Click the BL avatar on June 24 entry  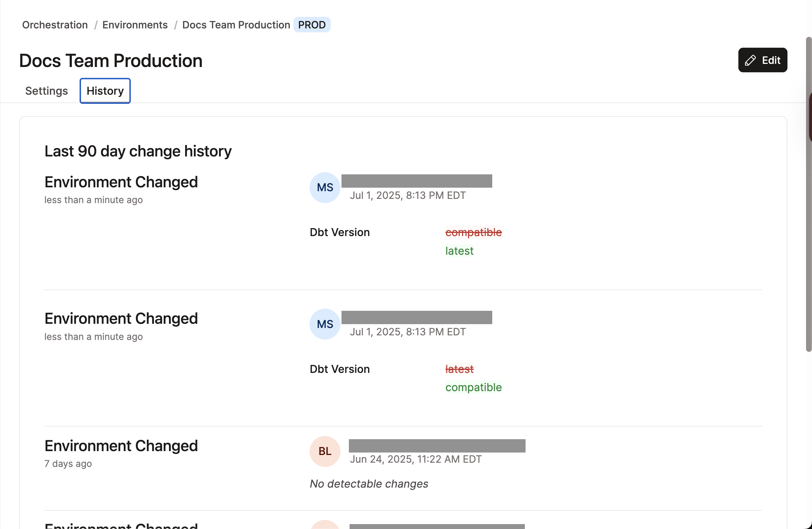[324, 451]
